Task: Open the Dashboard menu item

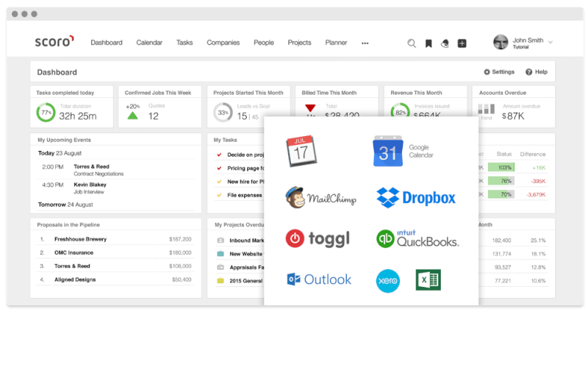Action: pyautogui.click(x=107, y=43)
